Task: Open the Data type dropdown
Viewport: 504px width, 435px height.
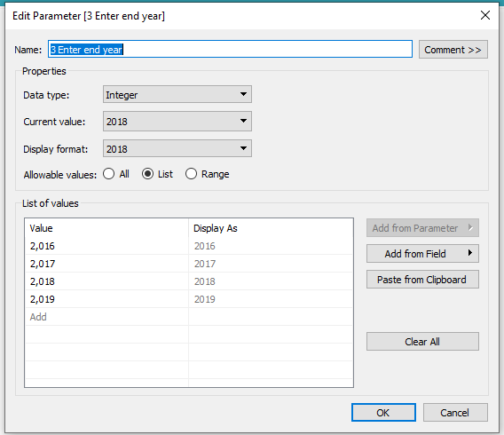Action: [177, 94]
